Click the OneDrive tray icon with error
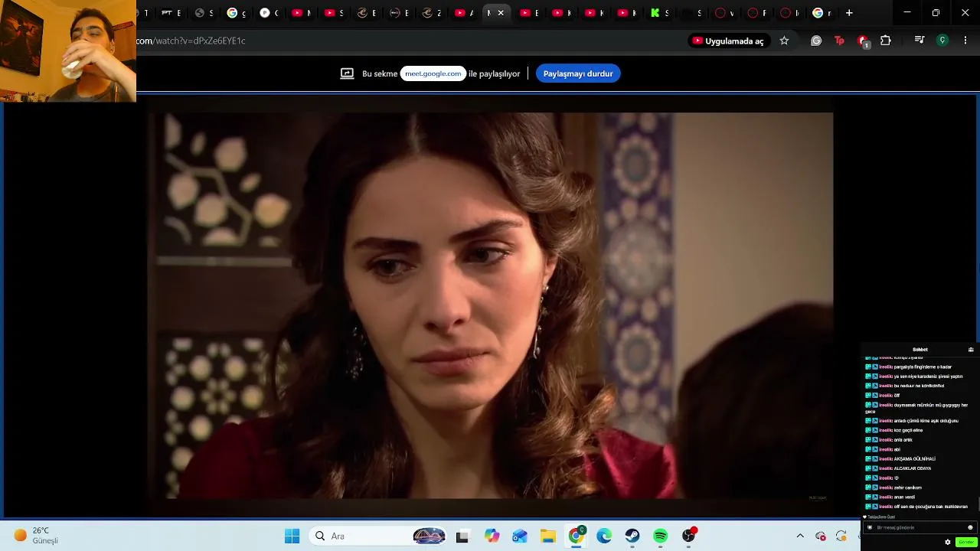 (x=821, y=536)
